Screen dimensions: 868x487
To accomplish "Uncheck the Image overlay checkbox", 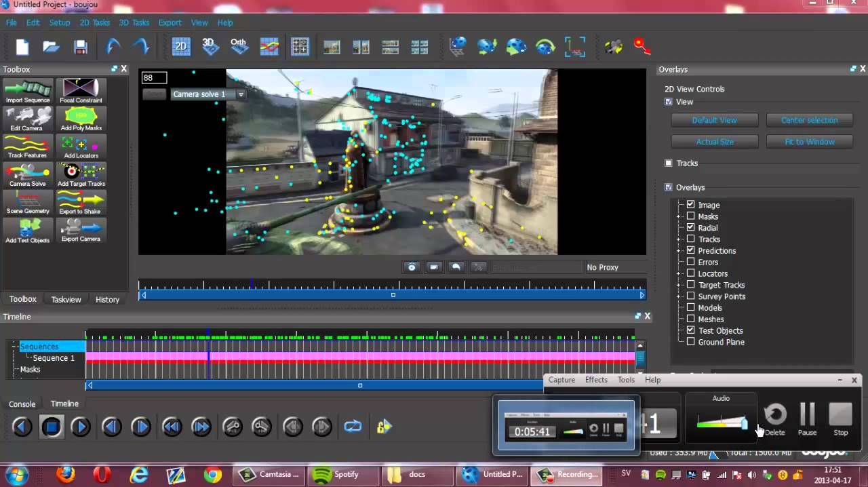I will pyautogui.click(x=690, y=205).
